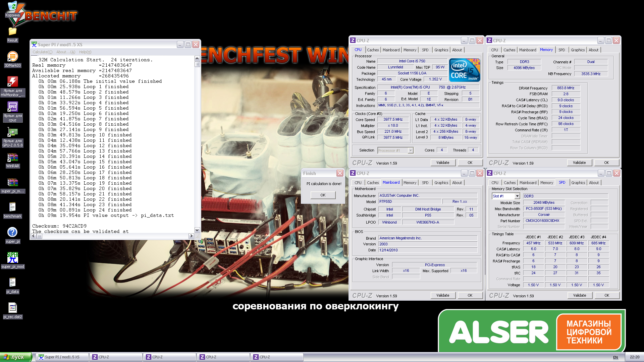
Task: Open the Help menu in Super PI
Action: tap(85, 52)
